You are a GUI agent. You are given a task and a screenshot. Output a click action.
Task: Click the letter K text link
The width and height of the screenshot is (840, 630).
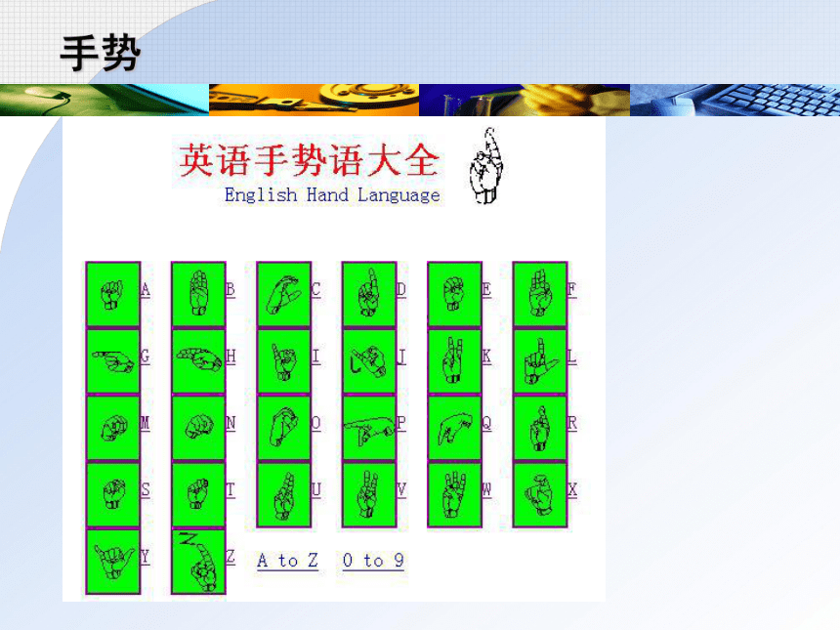(487, 357)
